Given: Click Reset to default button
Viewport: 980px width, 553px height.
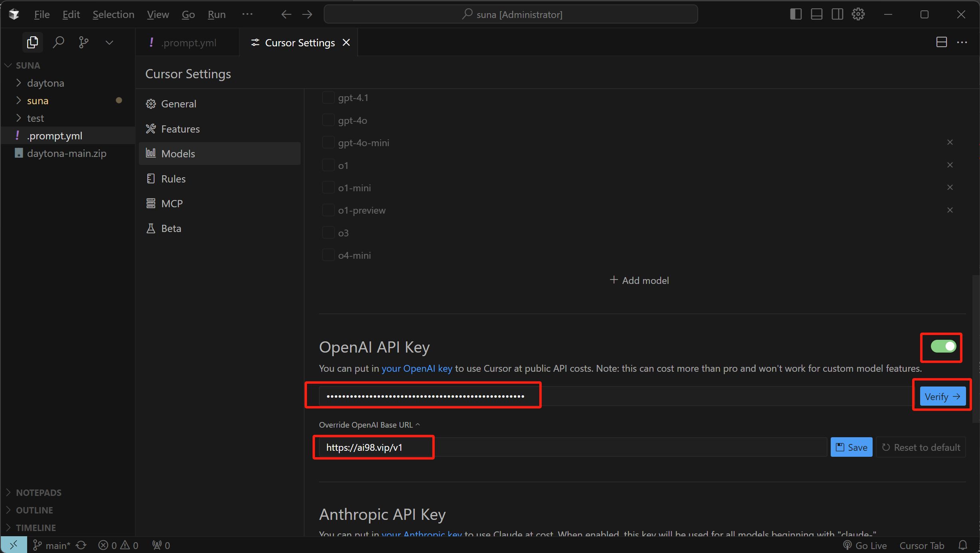Looking at the screenshot, I should [x=921, y=447].
